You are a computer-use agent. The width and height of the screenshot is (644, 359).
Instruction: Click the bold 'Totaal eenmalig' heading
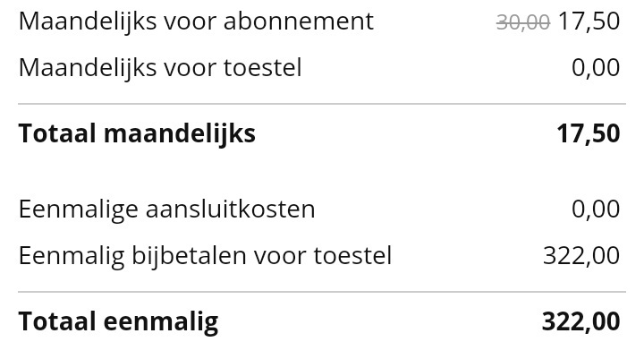click(x=118, y=321)
